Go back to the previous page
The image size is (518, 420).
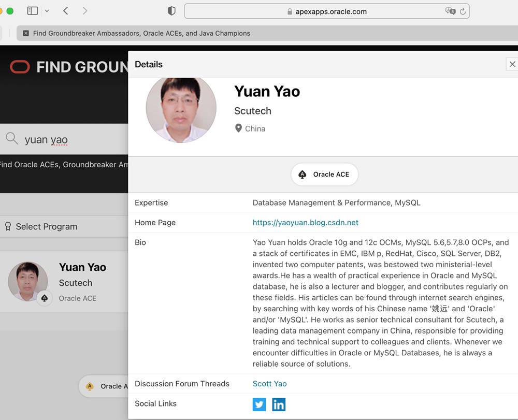click(66, 11)
